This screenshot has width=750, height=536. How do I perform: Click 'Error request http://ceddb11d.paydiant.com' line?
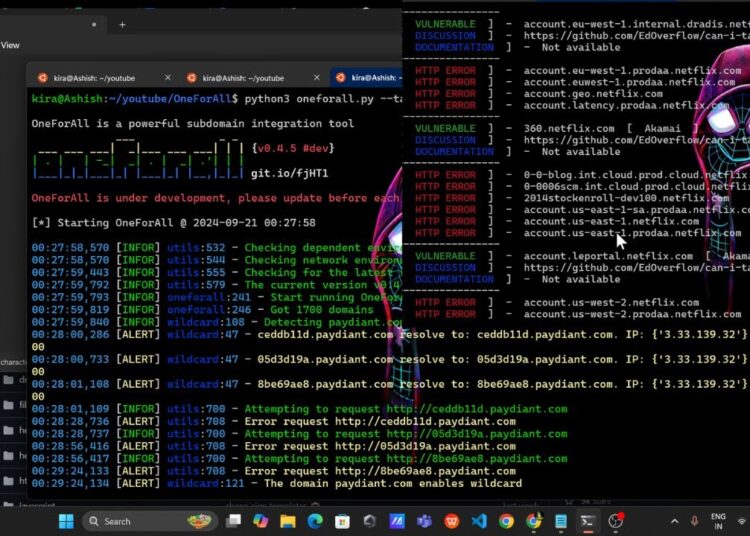point(380,422)
